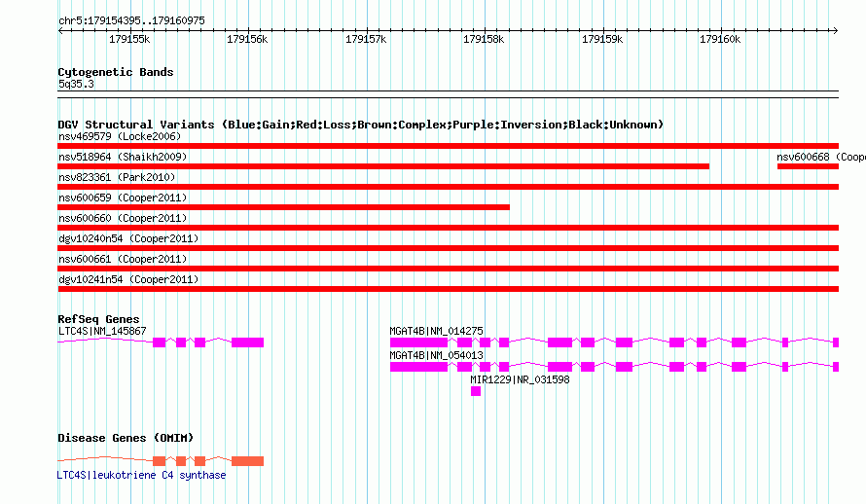Click the MIR1229|NR_031598 label
Image resolution: width=866 pixels, height=504 pixels.
[x=520, y=379]
